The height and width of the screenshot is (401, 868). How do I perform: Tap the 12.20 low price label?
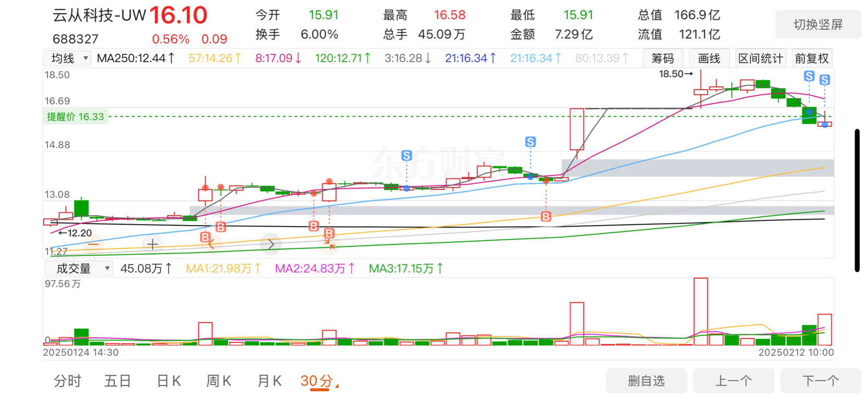click(75, 233)
